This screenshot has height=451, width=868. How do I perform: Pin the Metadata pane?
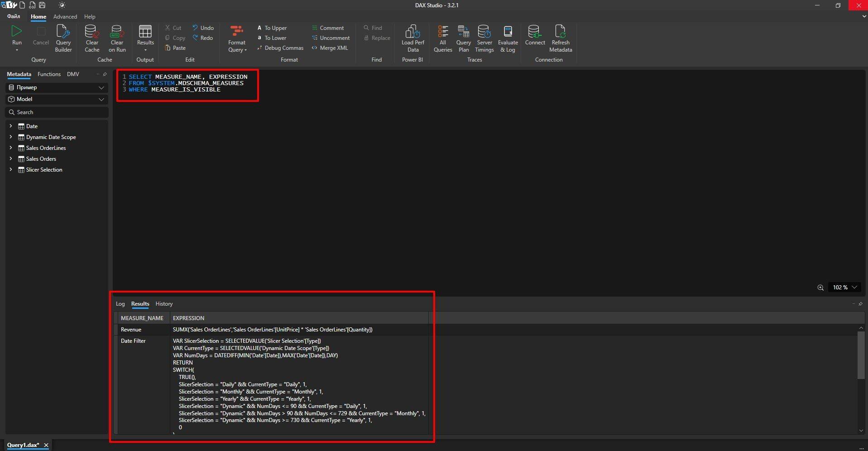click(x=105, y=74)
